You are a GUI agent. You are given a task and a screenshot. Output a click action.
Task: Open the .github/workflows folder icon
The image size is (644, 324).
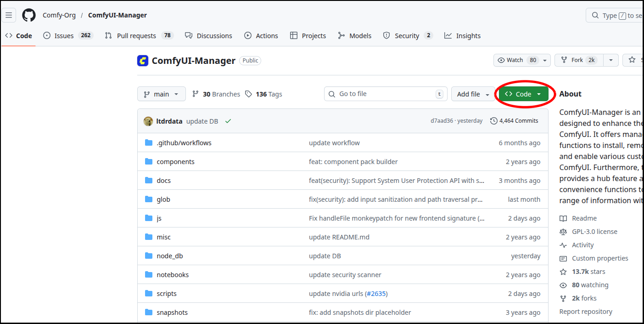pyautogui.click(x=149, y=143)
